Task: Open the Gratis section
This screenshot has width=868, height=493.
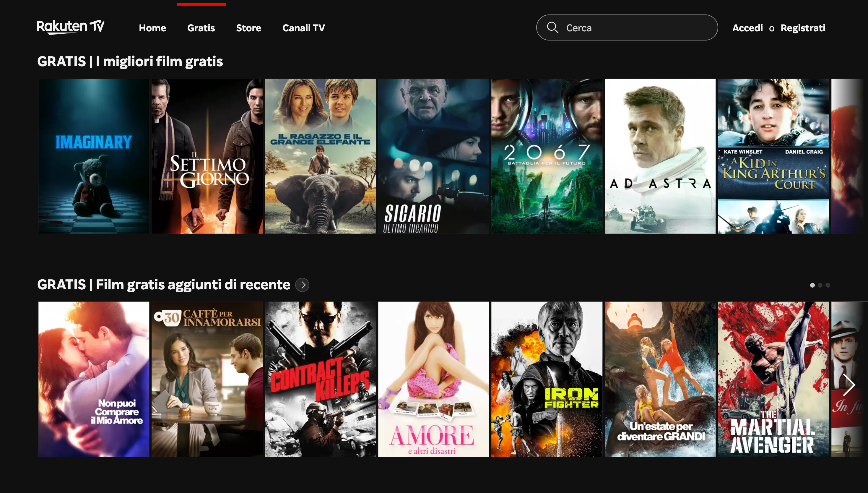Action: click(201, 28)
